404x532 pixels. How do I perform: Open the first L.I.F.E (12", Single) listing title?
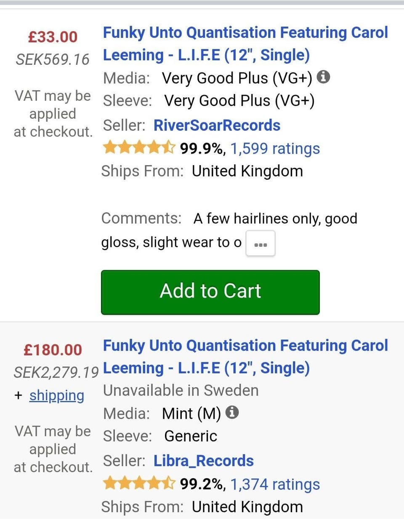[245, 44]
